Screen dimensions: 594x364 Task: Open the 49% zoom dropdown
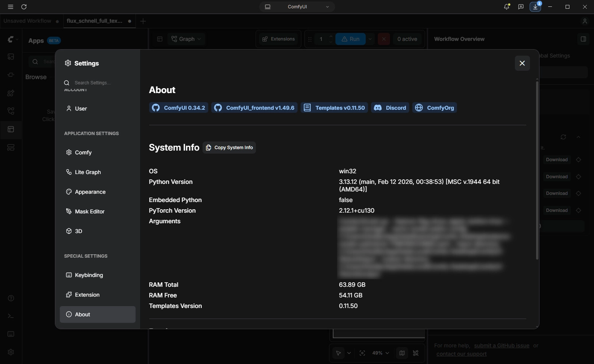click(380, 353)
